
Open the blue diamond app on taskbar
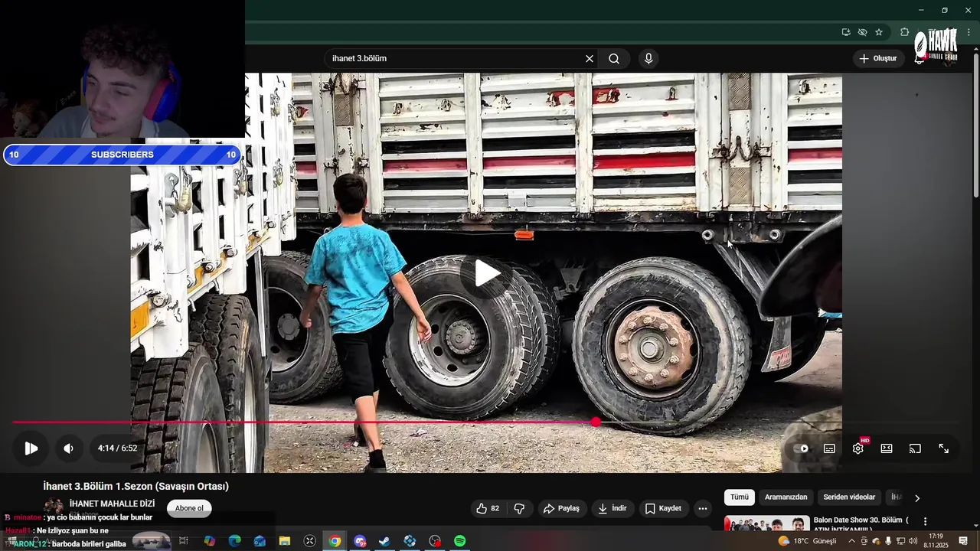pyautogui.click(x=410, y=541)
